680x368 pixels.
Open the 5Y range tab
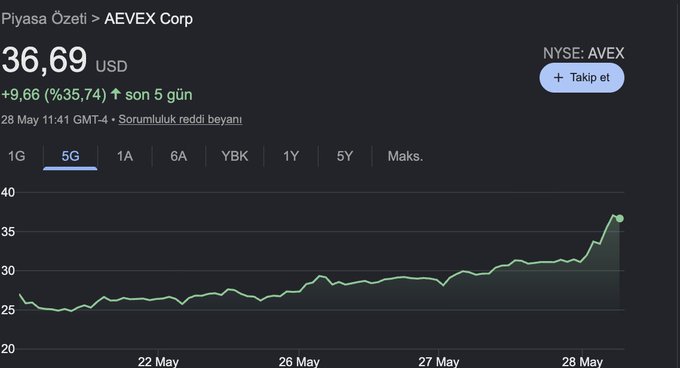pyautogui.click(x=345, y=156)
